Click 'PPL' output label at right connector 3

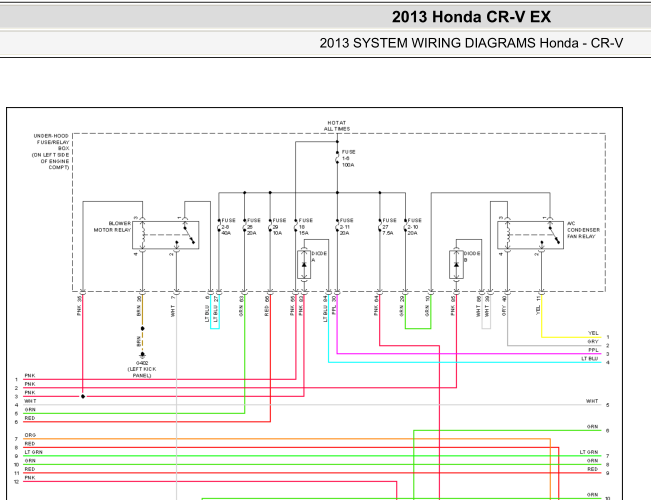tap(594, 350)
